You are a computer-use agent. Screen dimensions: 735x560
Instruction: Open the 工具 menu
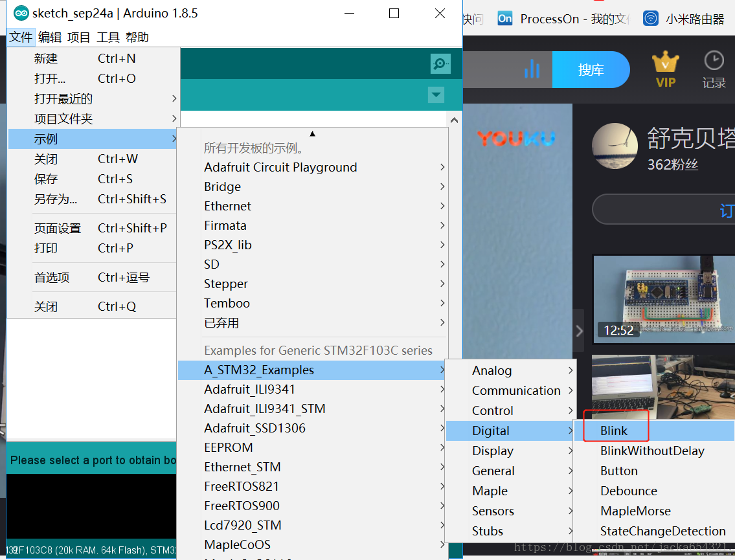pos(108,37)
